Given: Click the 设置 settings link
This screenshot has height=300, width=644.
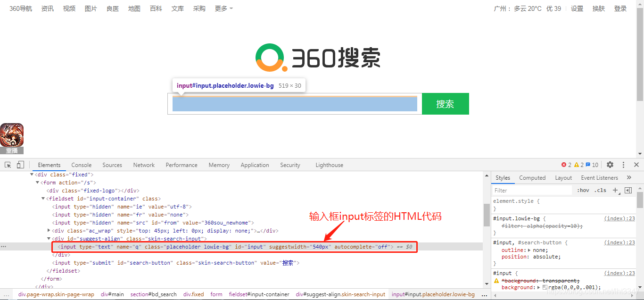Looking at the screenshot, I should (577, 8).
